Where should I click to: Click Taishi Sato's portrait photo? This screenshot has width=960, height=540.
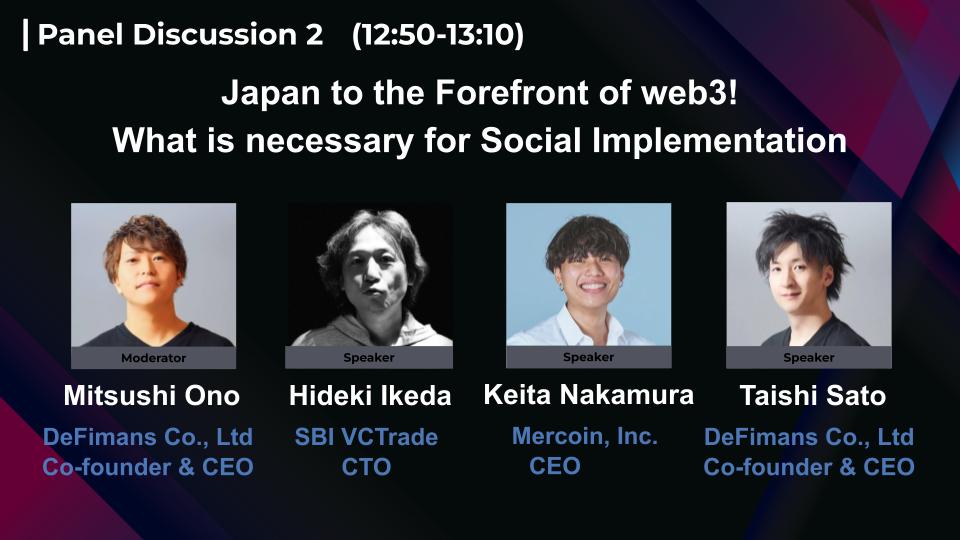(x=808, y=274)
